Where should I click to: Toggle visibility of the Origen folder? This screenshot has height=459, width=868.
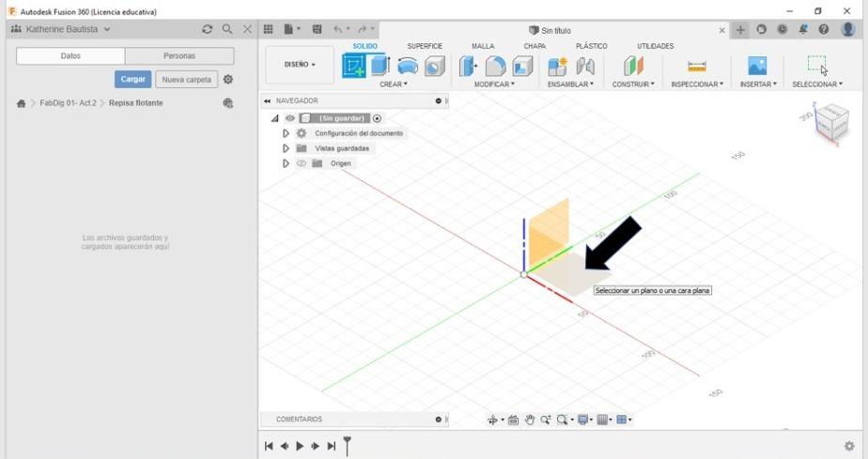click(x=302, y=163)
